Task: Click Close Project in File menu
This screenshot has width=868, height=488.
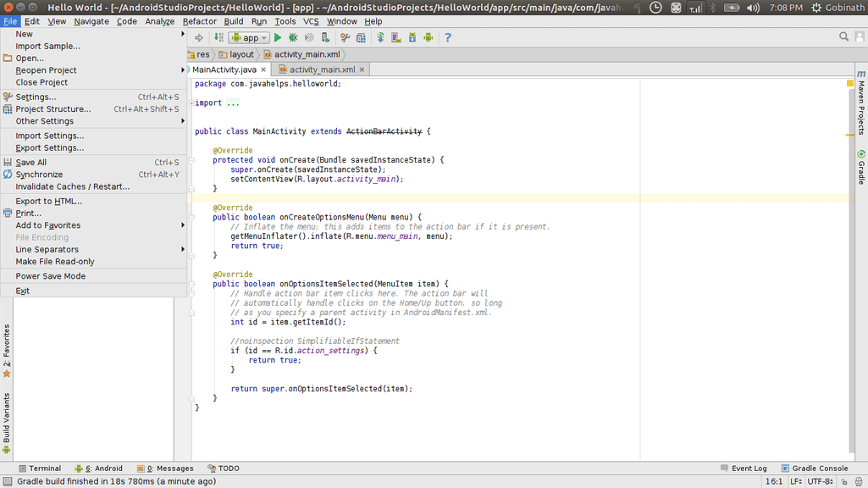Action: tap(93, 82)
